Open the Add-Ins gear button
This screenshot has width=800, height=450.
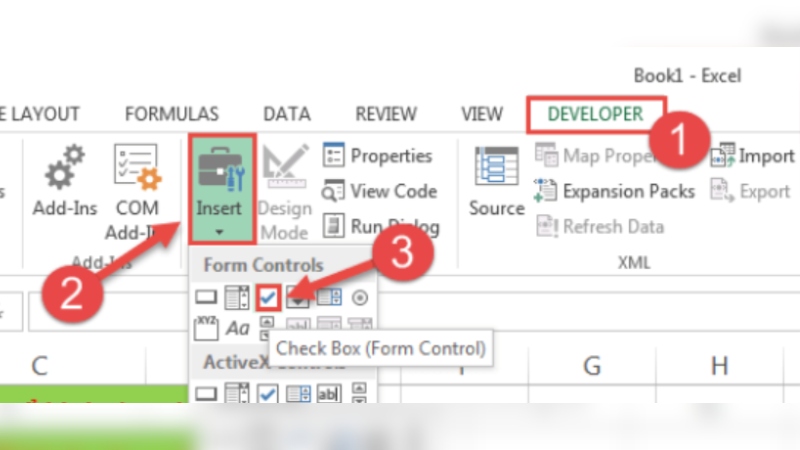[x=65, y=180]
